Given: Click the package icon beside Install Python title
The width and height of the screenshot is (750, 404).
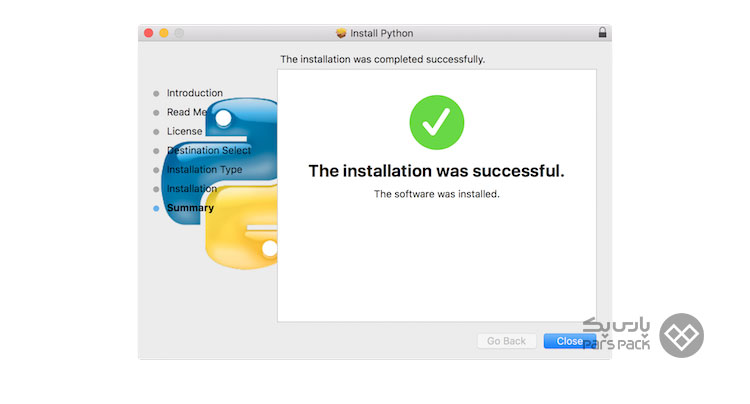Looking at the screenshot, I should pyautogui.click(x=340, y=33).
